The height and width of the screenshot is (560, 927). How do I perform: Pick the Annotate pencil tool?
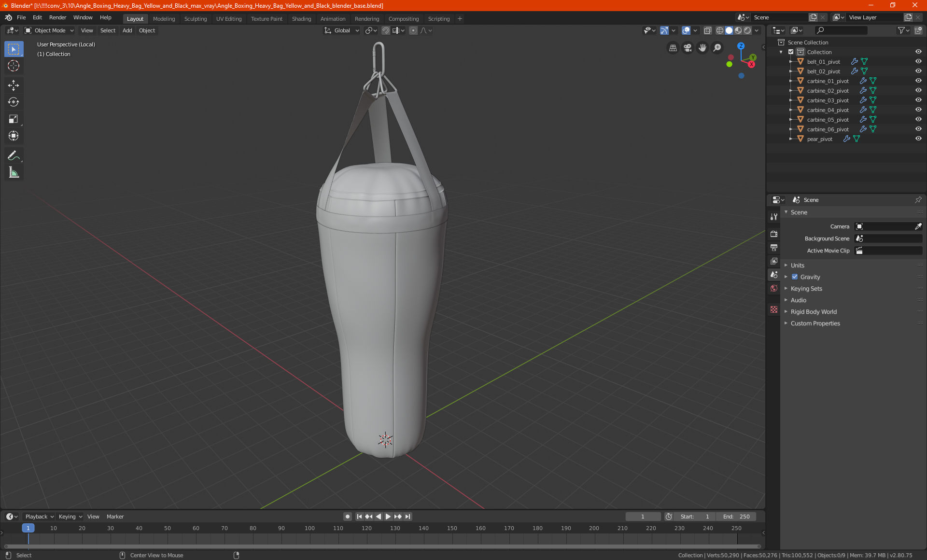(14, 155)
